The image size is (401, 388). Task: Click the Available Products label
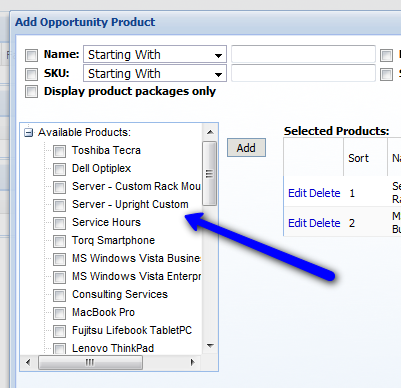pos(84,133)
